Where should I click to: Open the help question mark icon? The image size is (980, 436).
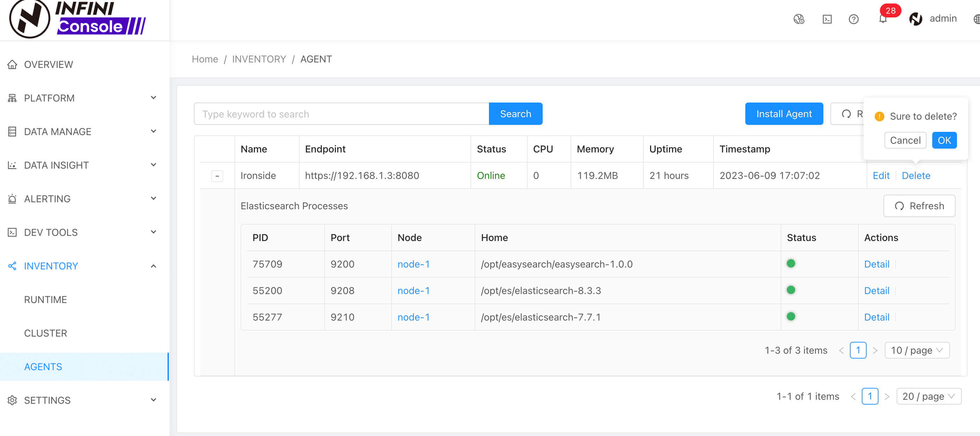click(853, 19)
